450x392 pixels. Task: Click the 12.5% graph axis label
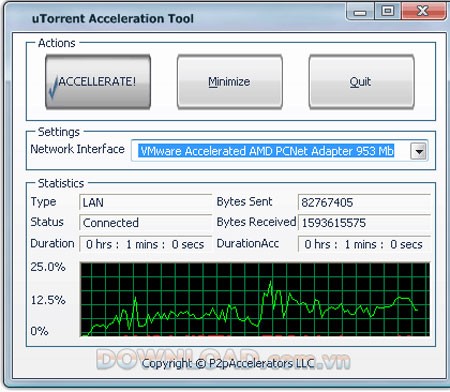pyautogui.click(x=48, y=300)
